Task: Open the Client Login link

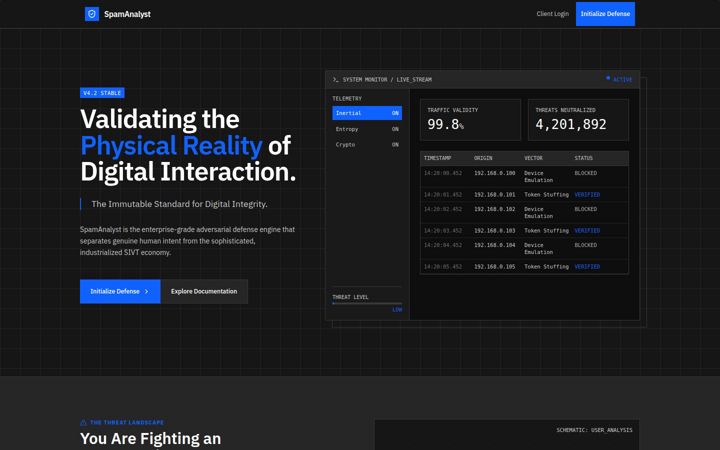Action: [552, 14]
